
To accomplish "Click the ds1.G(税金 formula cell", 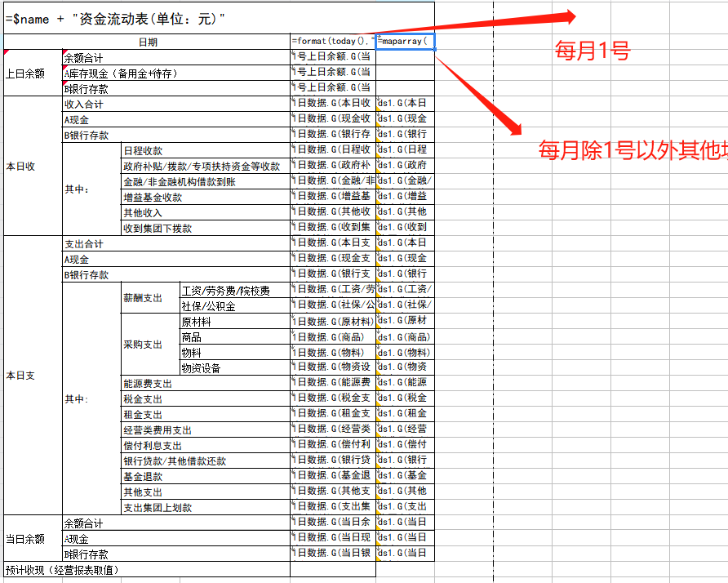I will [x=405, y=398].
